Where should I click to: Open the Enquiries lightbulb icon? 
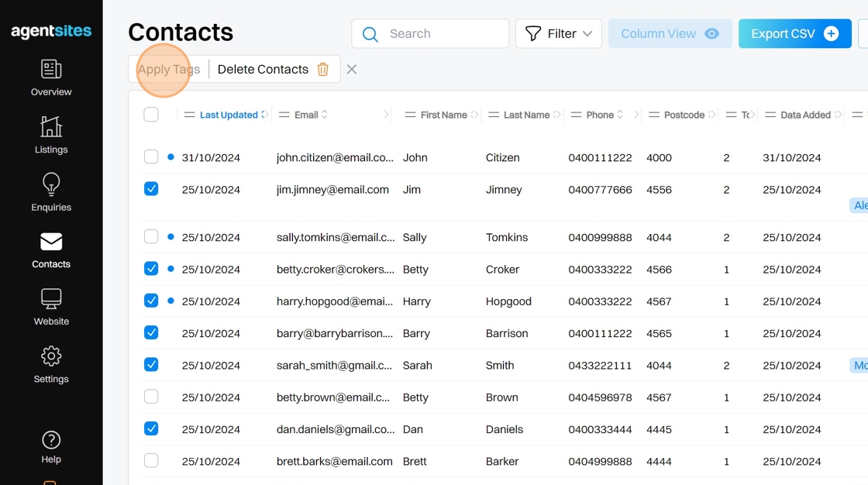pos(51,184)
